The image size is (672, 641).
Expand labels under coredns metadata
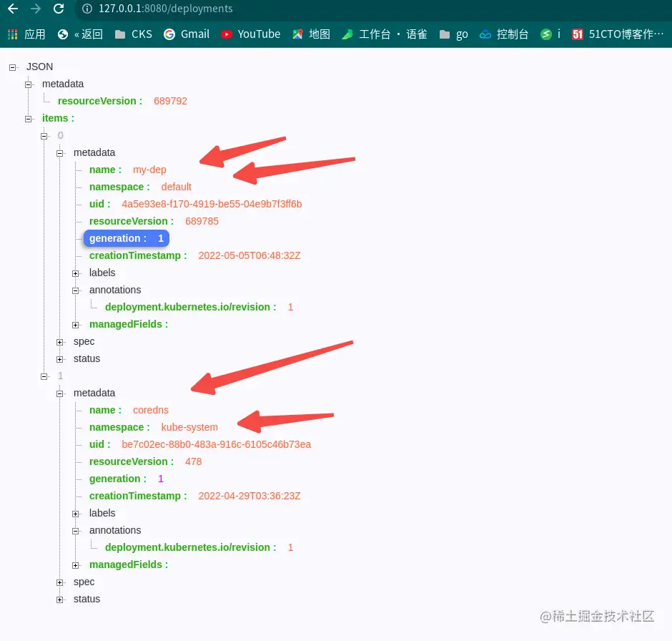[x=76, y=514]
